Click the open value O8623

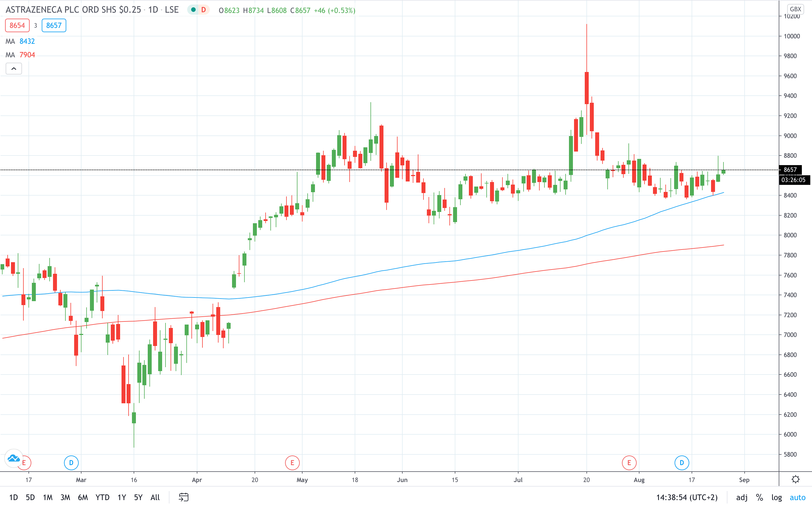pos(229,10)
